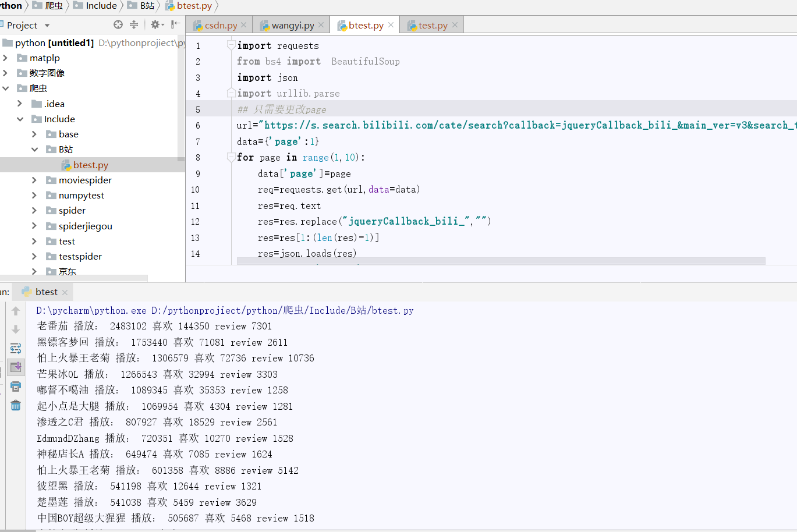This screenshot has width=797, height=532.
Task: Close the wangyi.py tab
Action: (321, 25)
